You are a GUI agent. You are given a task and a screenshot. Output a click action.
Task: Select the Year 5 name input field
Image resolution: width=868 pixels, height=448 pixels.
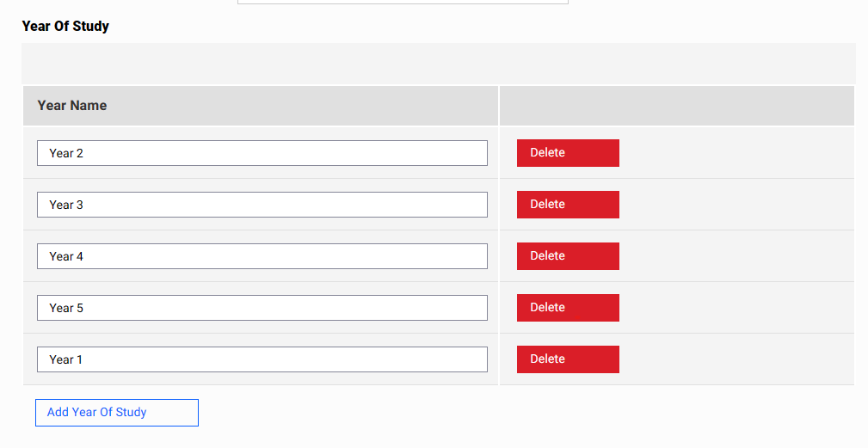point(262,308)
